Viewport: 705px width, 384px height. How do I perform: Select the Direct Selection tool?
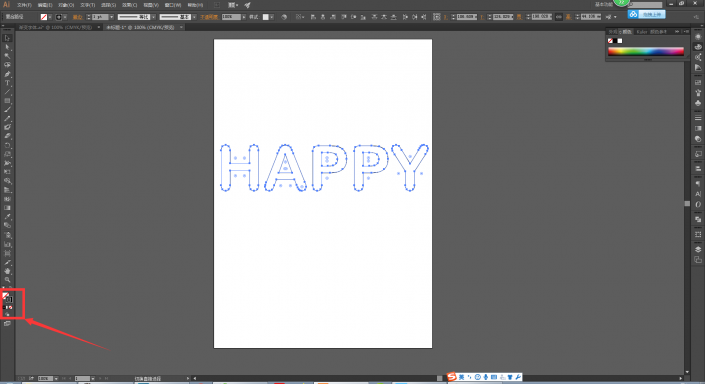click(x=7, y=47)
